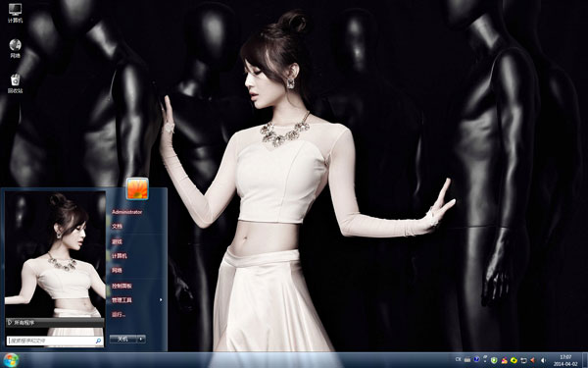Click the pink-orange tray icon
588x368 pixels.
505,360
